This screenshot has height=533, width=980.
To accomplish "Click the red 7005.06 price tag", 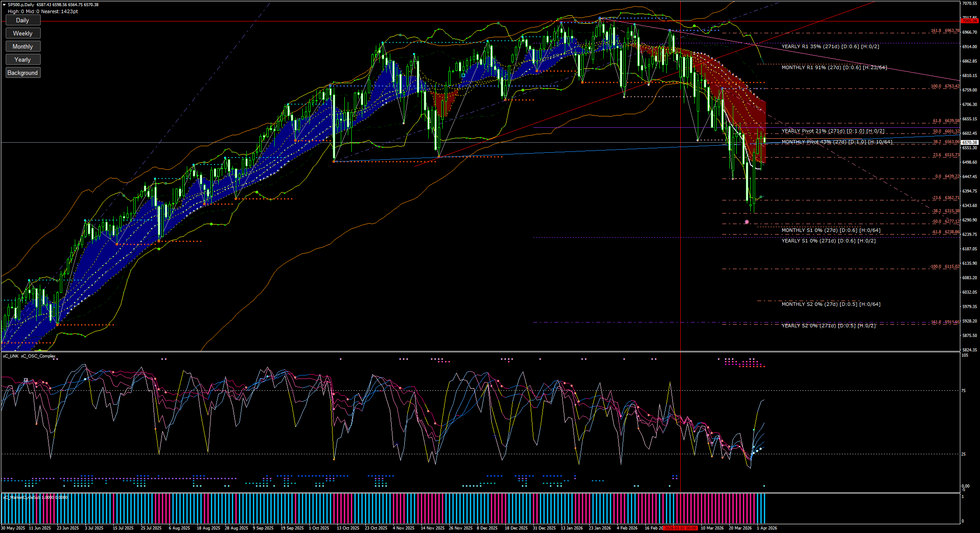I will coord(969,21).
